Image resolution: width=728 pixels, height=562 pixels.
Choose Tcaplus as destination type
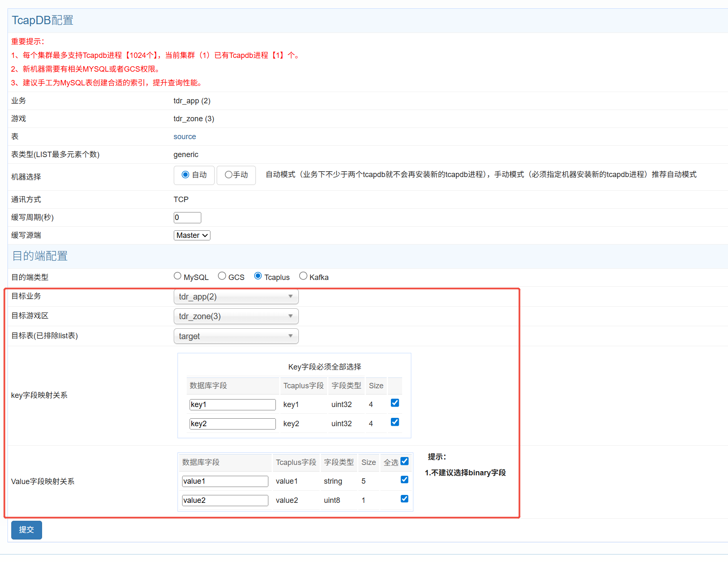tap(258, 276)
